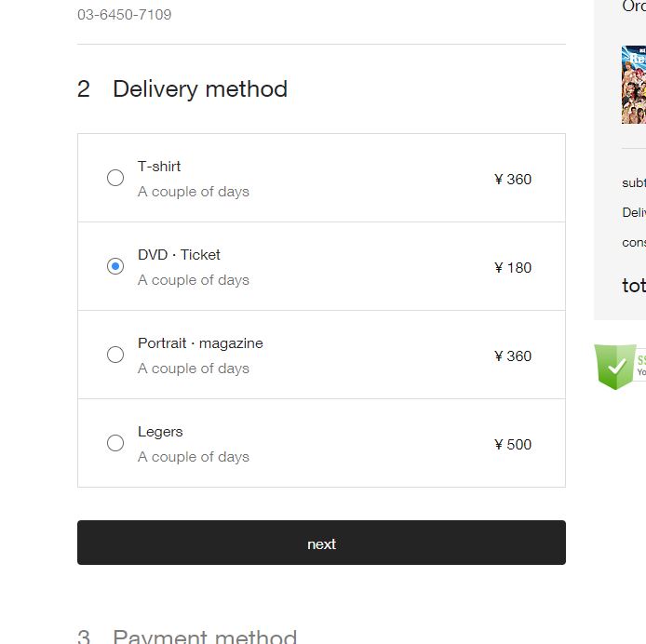Image resolution: width=646 pixels, height=644 pixels.
Task: Click the Delivery method section heading
Action: point(199,89)
